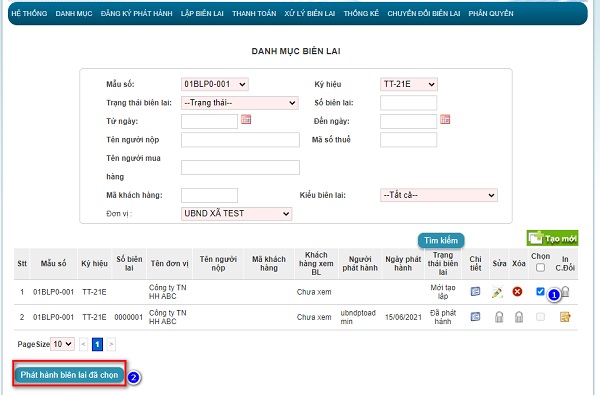View details of the row 1 receipt
The image size is (600, 395).
(475, 292)
